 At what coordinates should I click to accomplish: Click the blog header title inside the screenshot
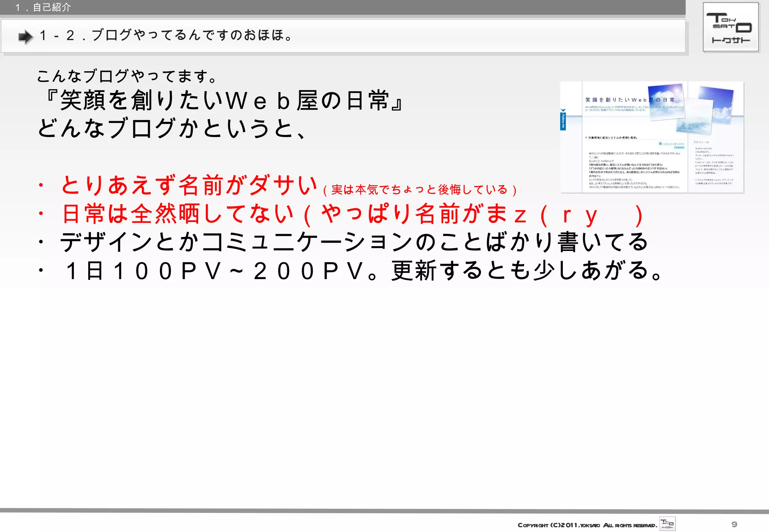click(x=630, y=100)
